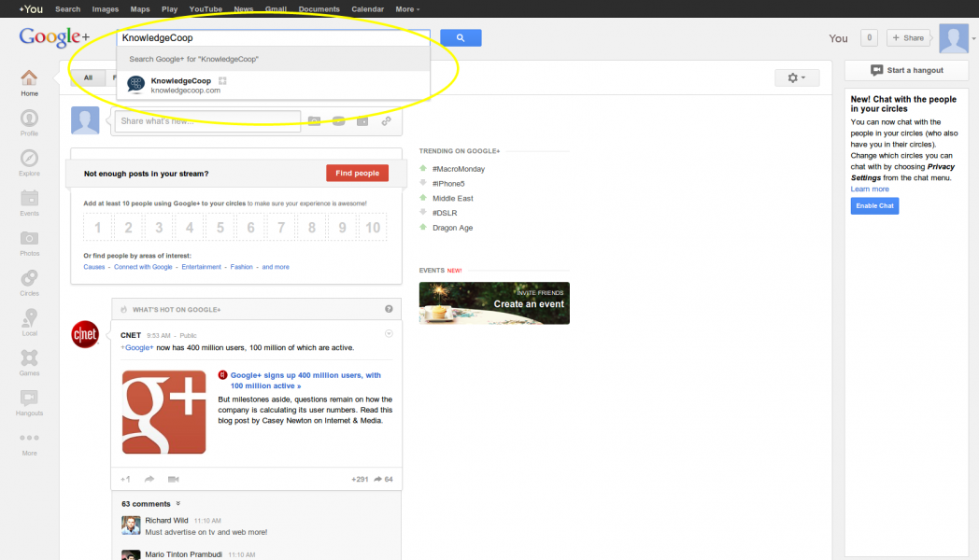Image resolution: width=979 pixels, height=560 pixels.
Task: Open the More dropdown in top bar
Action: 407,9
